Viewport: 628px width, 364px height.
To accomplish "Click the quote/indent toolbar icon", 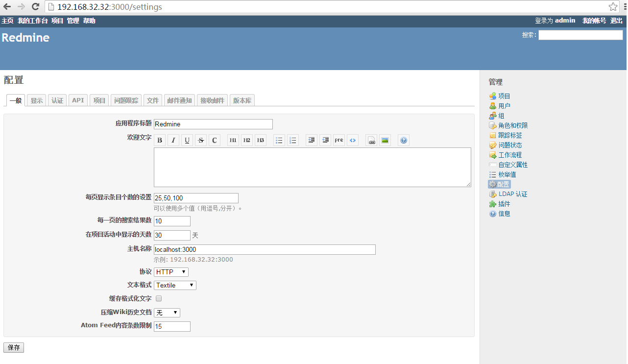I will 312,141.
